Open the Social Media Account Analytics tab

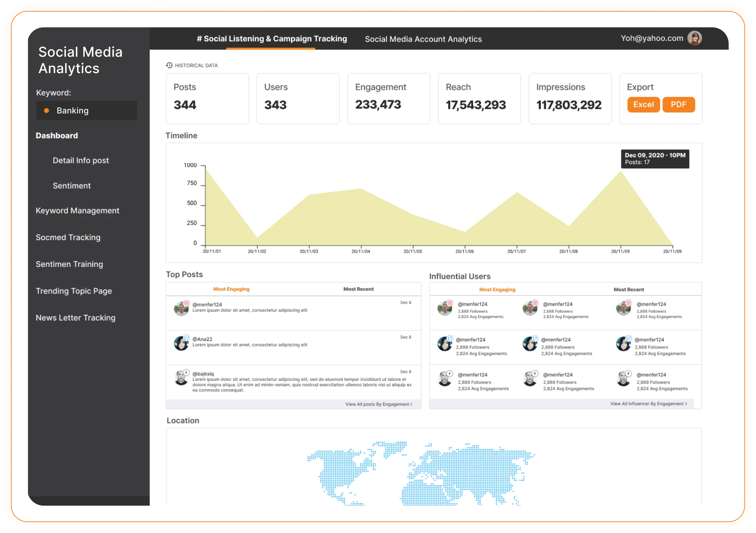pyautogui.click(x=423, y=39)
